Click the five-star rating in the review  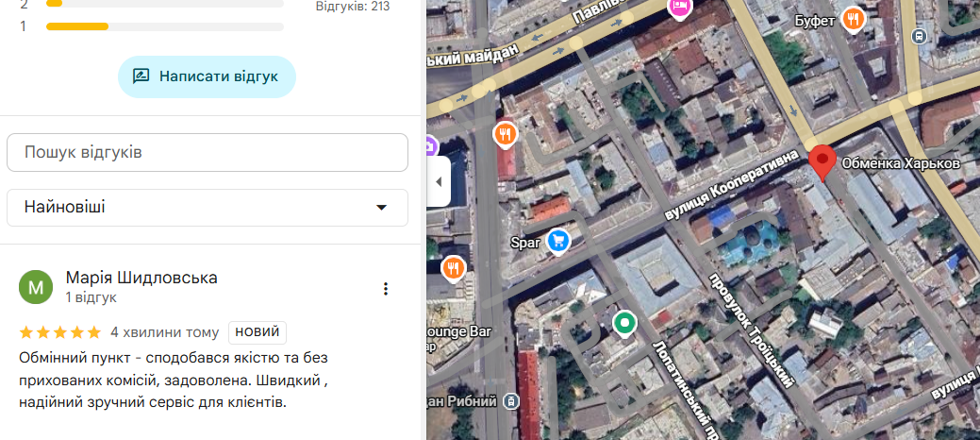pos(60,332)
